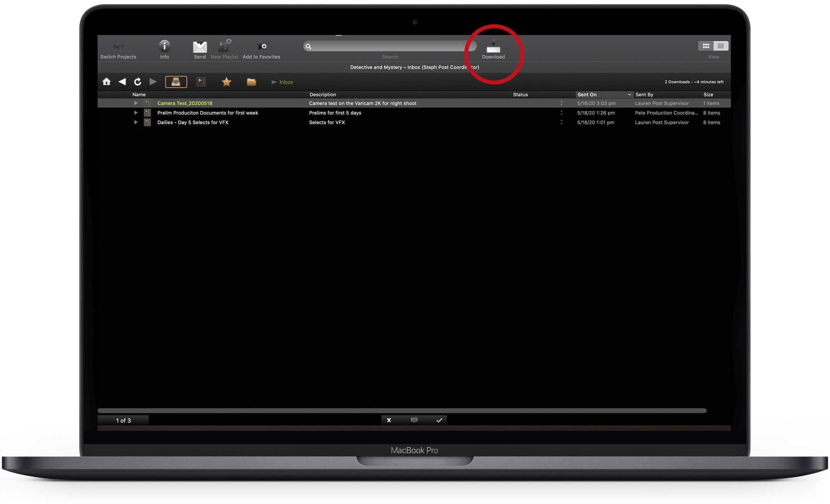Screen dimensions: 830x504
Task: Switch to list view
Action: [x=721, y=46]
